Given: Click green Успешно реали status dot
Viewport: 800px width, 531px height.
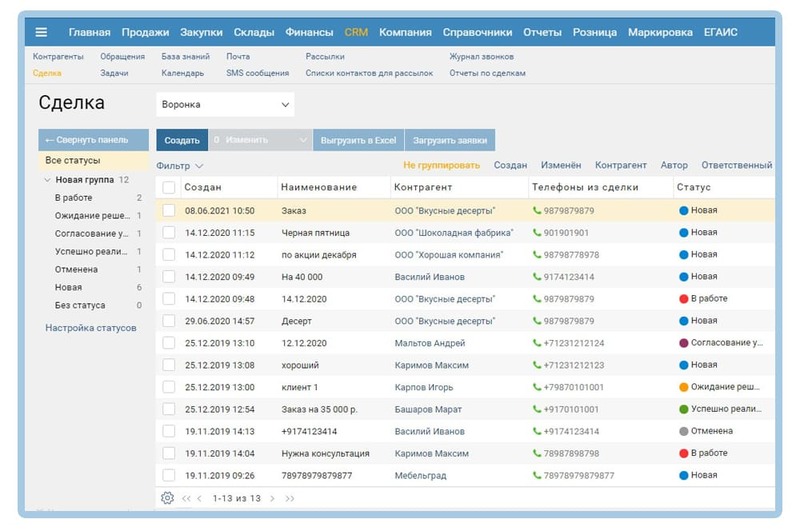Looking at the screenshot, I should coord(684,409).
